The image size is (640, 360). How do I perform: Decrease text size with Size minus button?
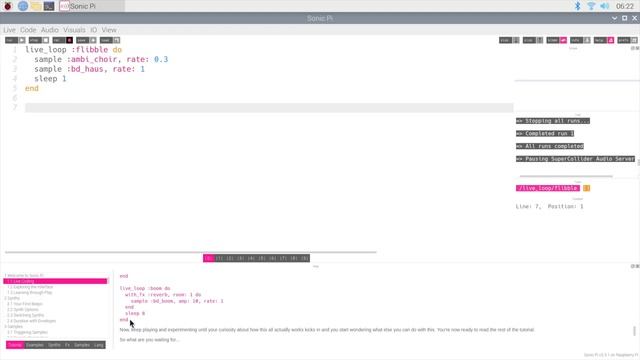pyautogui.click(x=509, y=40)
